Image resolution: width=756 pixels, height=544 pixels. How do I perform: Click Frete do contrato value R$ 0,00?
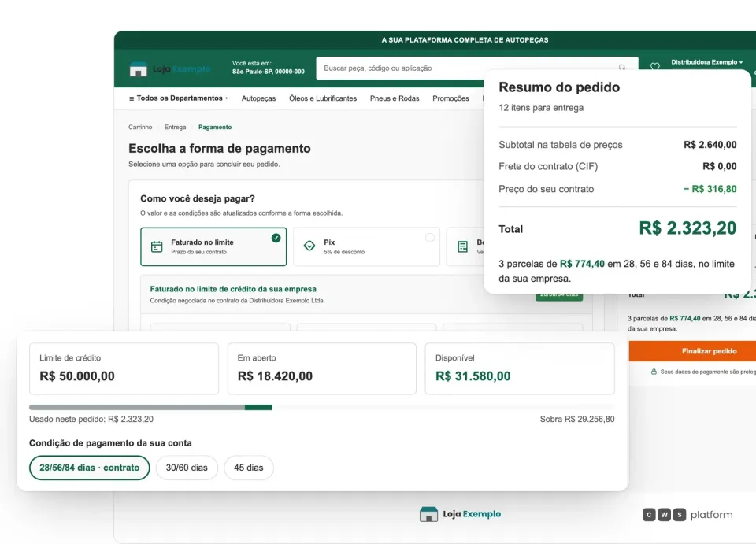(719, 166)
